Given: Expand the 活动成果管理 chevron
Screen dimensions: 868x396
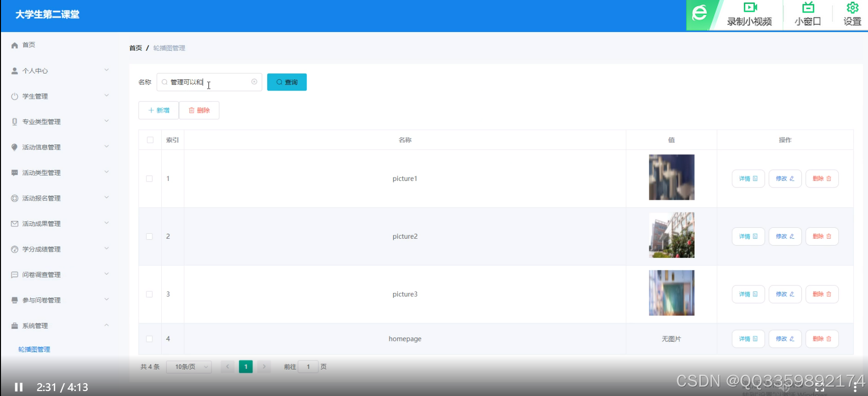Looking at the screenshot, I should (106, 223).
